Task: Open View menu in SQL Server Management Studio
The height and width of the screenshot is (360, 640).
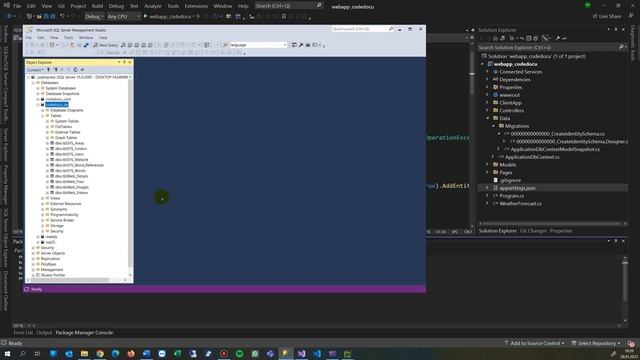Action: tap(54, 38)
